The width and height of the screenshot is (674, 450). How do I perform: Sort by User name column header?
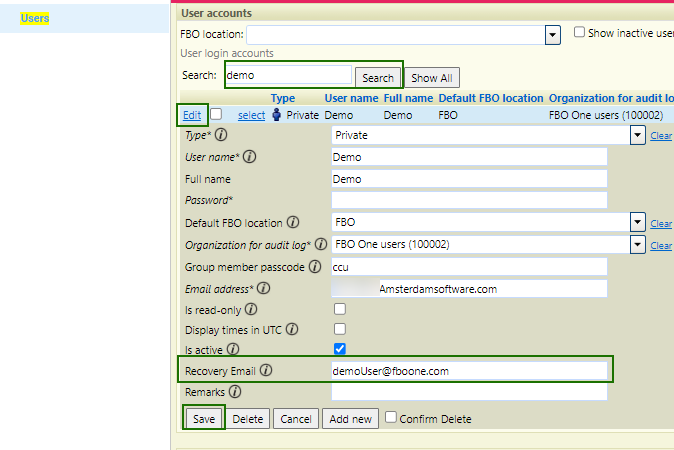351,98
